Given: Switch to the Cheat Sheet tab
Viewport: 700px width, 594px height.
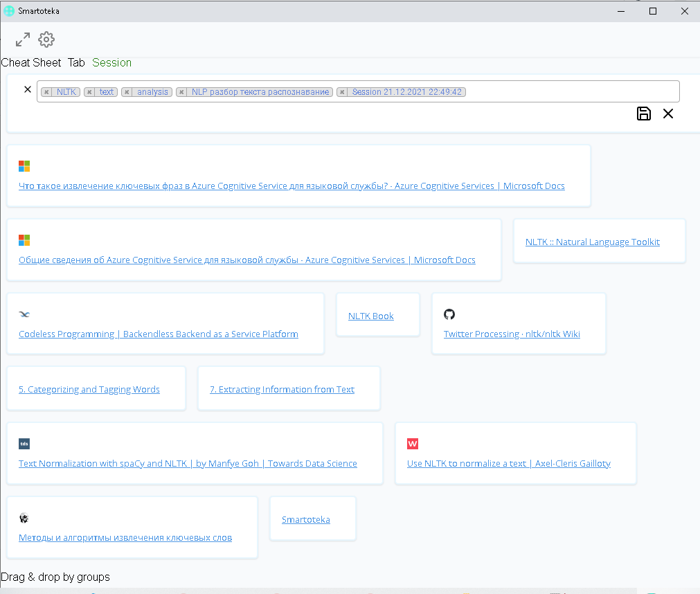Looking at the screenshot, I should 30,62.
